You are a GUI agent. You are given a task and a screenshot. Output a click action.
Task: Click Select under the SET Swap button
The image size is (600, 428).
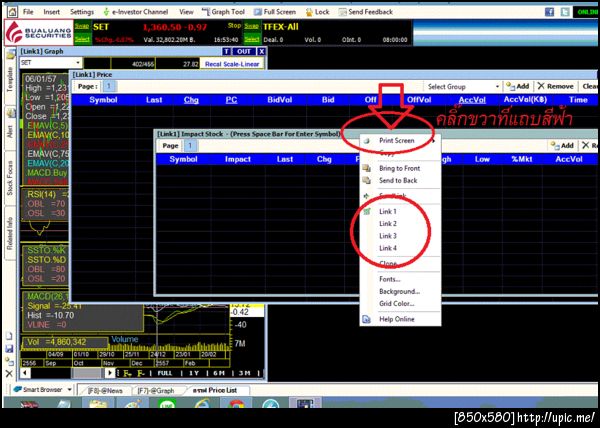pos(82,39)
